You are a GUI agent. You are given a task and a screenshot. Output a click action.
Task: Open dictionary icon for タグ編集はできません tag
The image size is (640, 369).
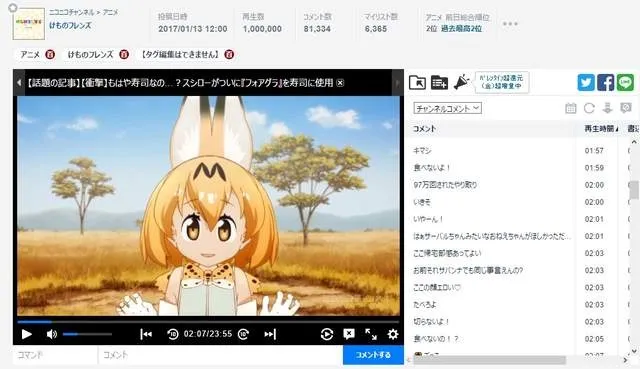click(229, 54)
